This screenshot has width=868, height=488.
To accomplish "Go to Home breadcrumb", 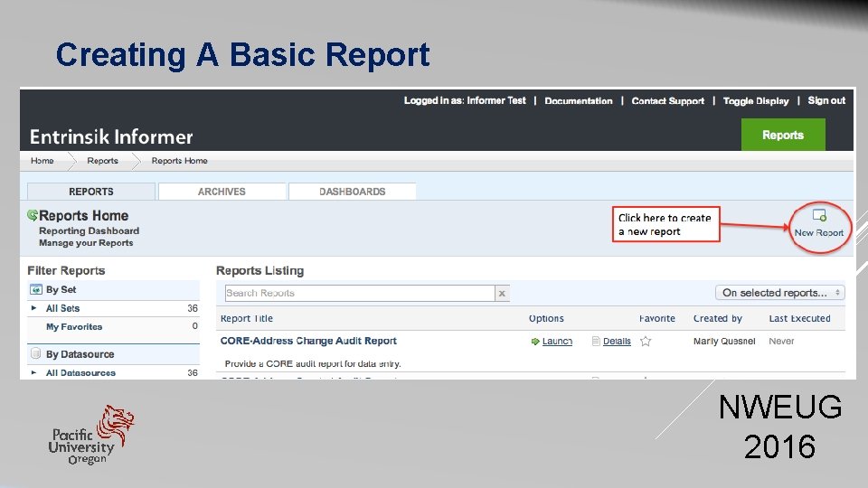I will (42, 161).
